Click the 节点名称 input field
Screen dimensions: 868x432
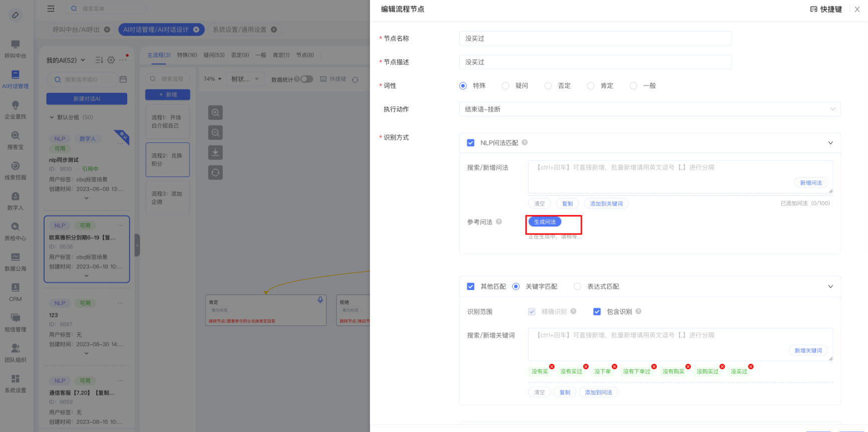point(595,38)
